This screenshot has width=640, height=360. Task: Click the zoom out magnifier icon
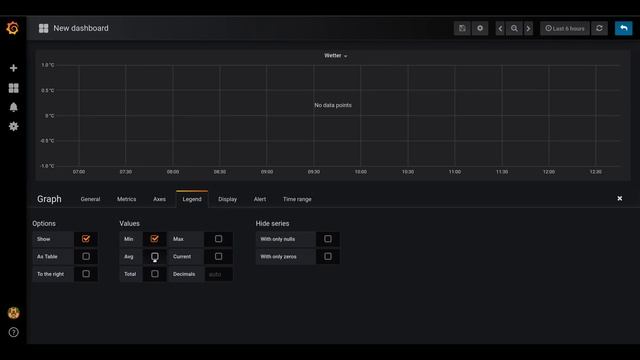(514, 28)
